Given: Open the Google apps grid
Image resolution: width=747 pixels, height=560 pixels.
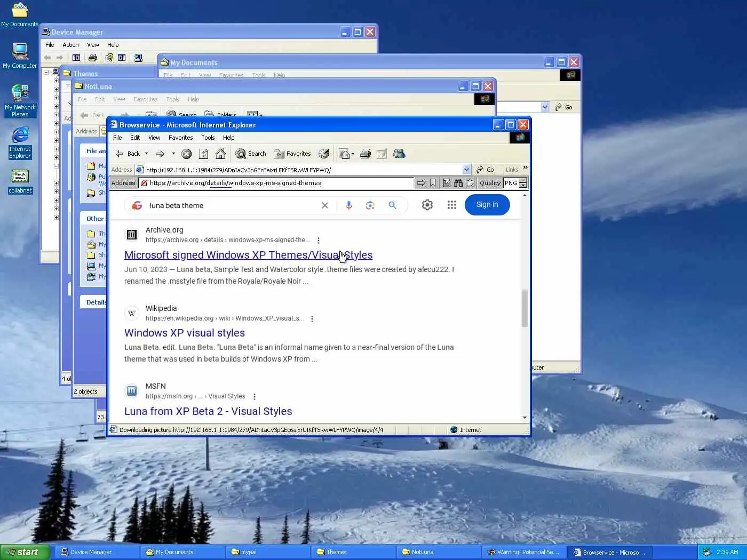Looking at the screenshot, I should pyautogui.click(x=452, y=205).
